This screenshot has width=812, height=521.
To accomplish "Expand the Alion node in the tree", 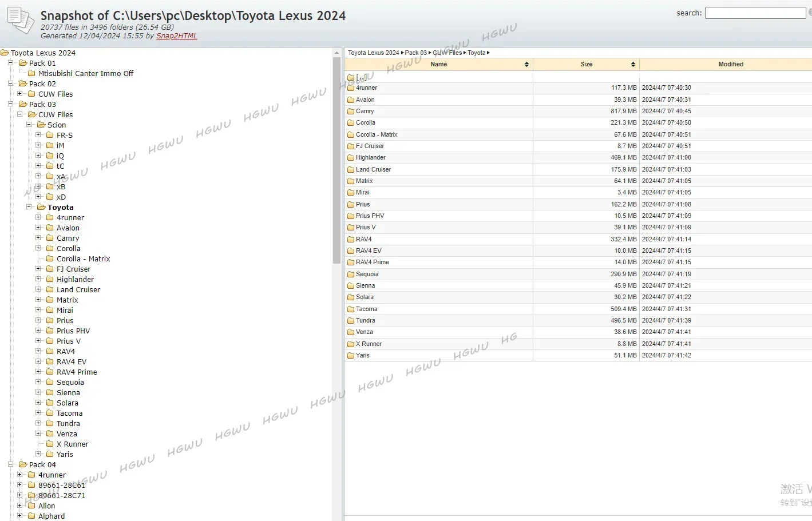I will click(x=19, y=506).
